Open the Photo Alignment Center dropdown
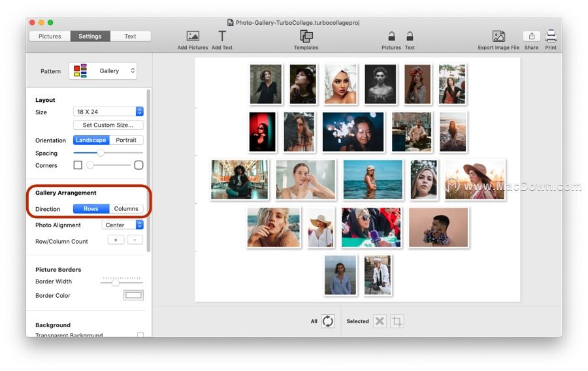The height and width of the screenshot is (371, 588). coord(123,225)
